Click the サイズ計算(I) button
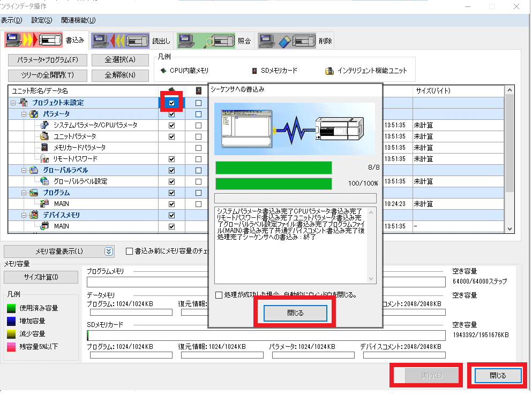This screenshot has width=532, height=396. tap(41, 277)
